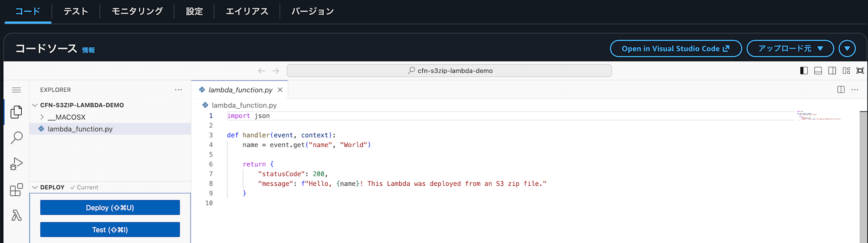This screenshot has width=868, height=243.
Task: Open the アップロード元 dropdown
Action: (790, 49)
